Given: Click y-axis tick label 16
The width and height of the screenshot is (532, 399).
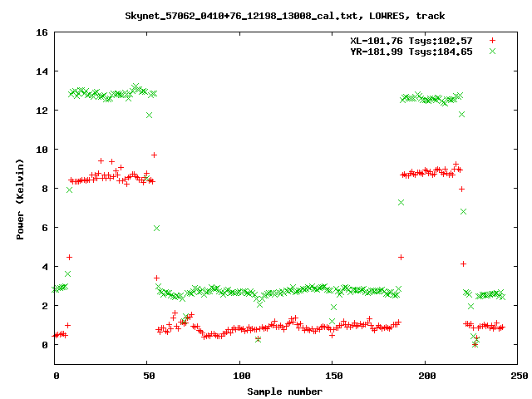Looking at the screenshot, I should tap(42, 32).
